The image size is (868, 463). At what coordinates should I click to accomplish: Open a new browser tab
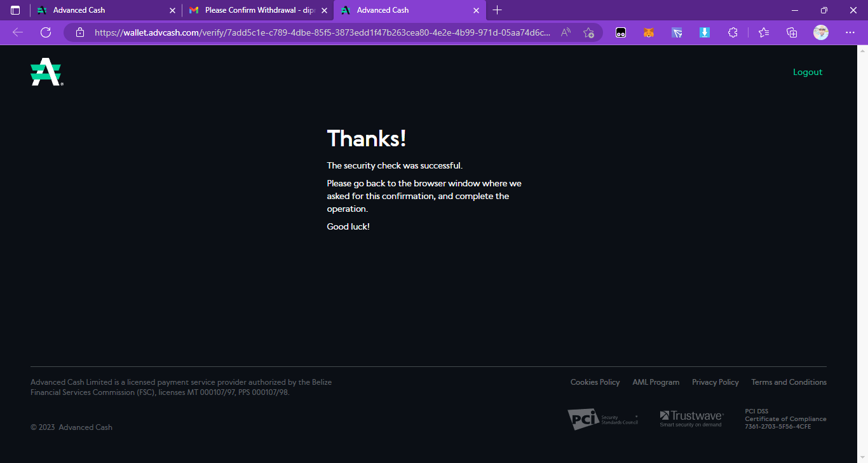(497, 10)
